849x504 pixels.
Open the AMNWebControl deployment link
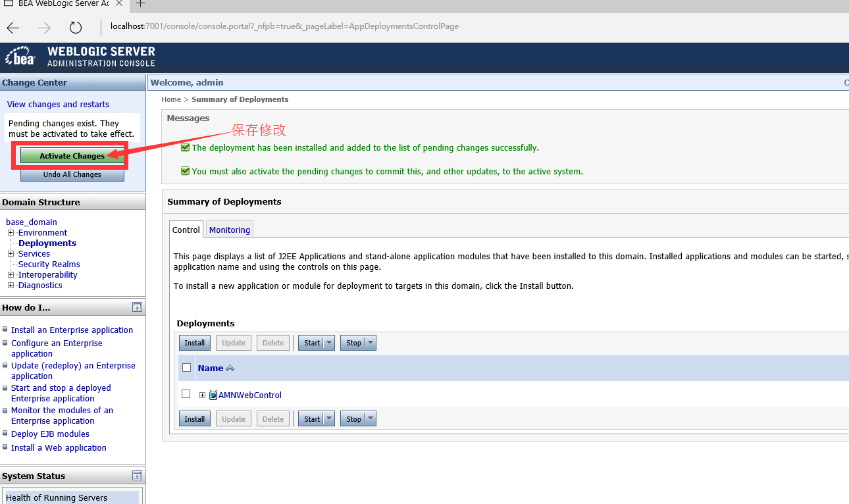coord(250,395)
